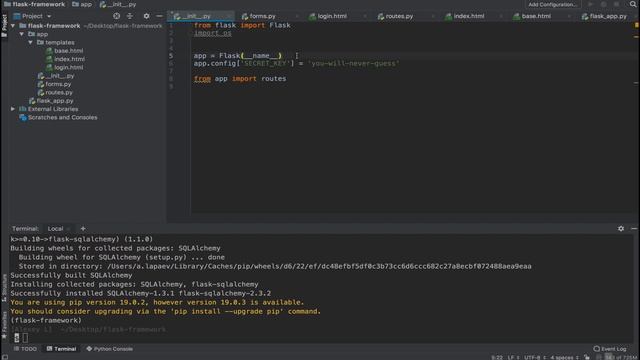Open Terminal panel settings gear

[x=621, y=229]
